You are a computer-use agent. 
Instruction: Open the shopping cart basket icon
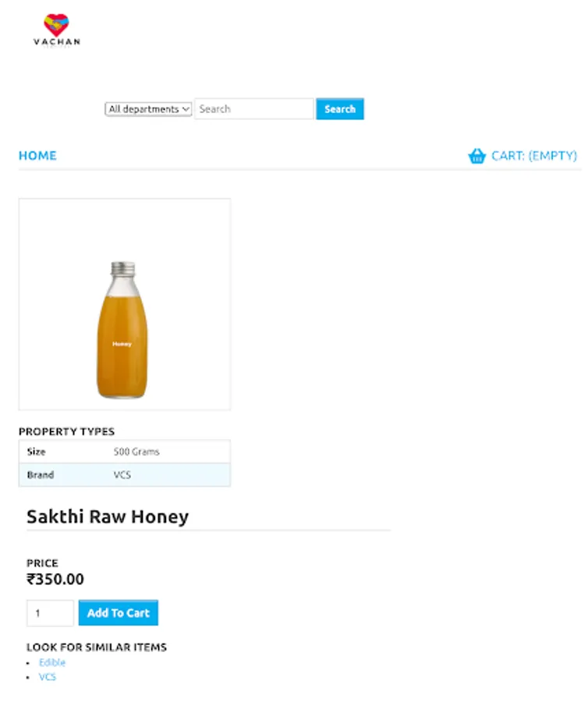[x=477, y=156]
